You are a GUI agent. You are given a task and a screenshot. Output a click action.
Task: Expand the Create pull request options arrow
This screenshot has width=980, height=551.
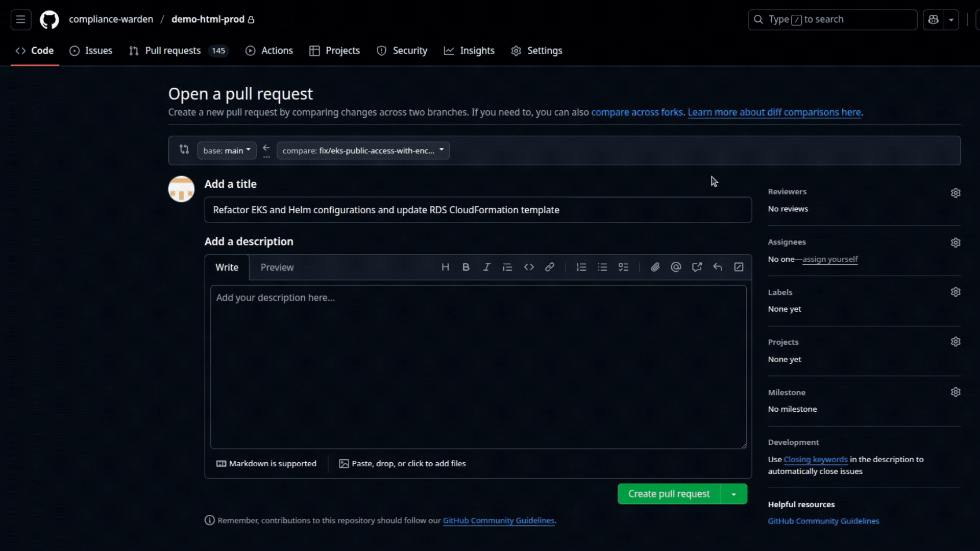(x=733, y=494)
